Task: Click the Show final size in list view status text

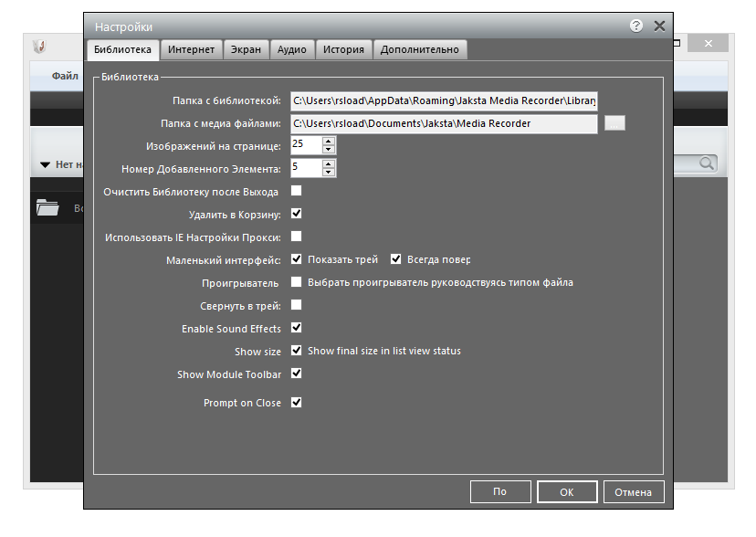Action: point(384,351)
